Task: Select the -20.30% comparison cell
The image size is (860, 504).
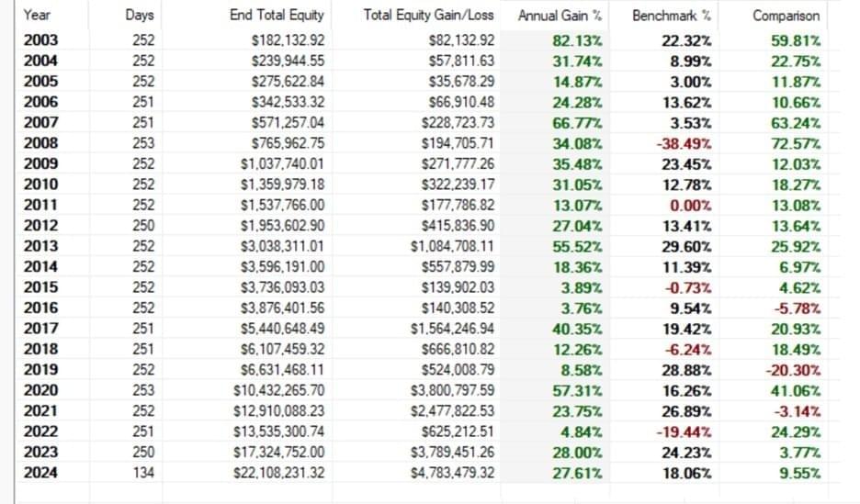Action: pyautogui.click(x=793, y=370)
